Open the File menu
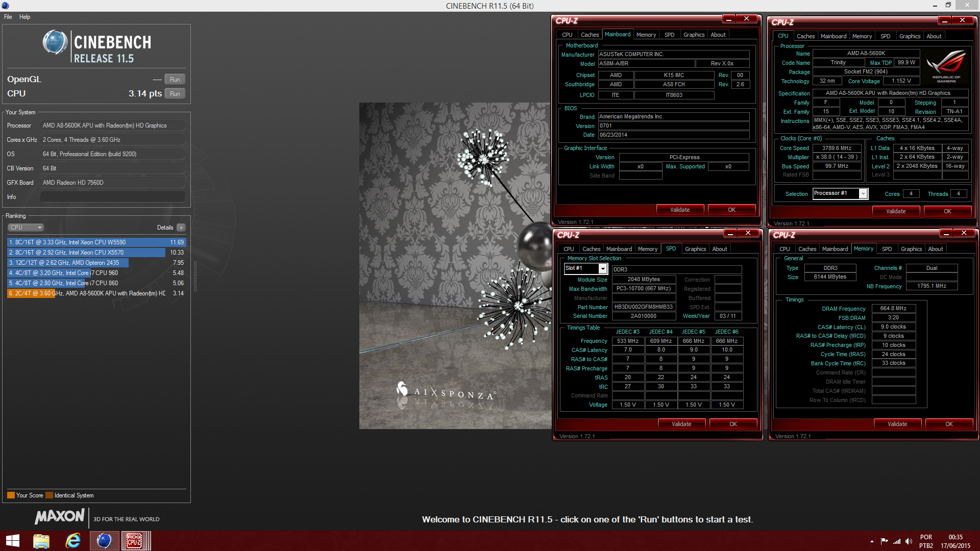980x551 pixels. click(x=8, y=17)
